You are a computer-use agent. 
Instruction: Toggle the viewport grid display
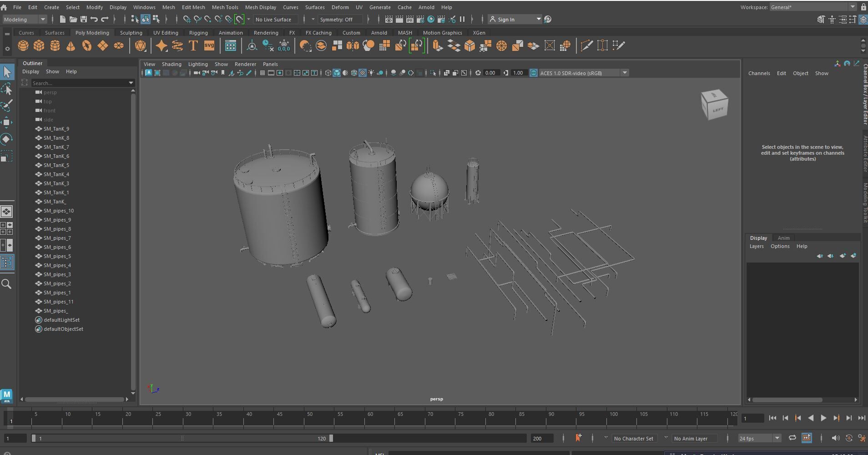262,73
